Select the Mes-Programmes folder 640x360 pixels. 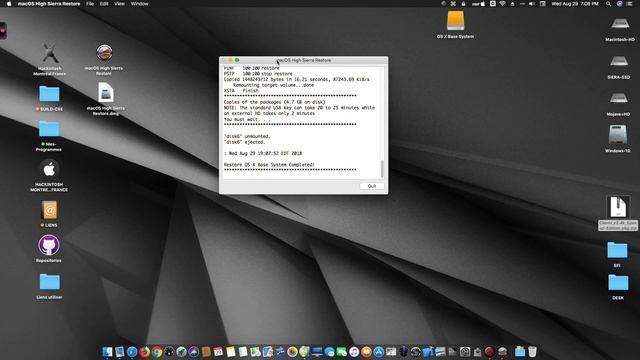[49, 129]
